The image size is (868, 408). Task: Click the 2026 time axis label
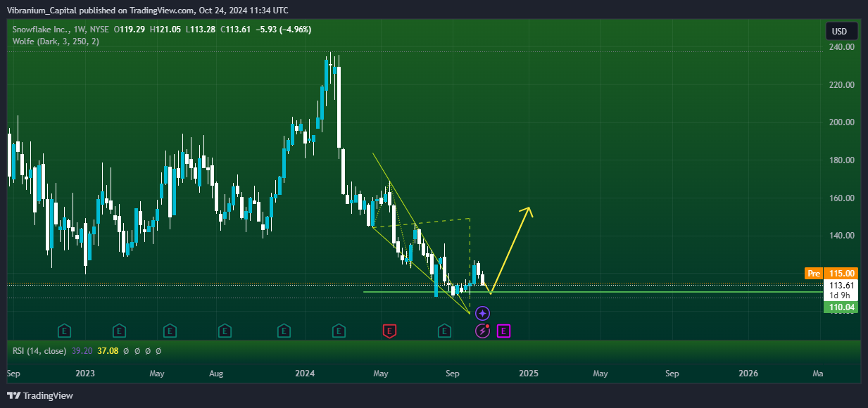pyautogui.click(x=749, y=374)
